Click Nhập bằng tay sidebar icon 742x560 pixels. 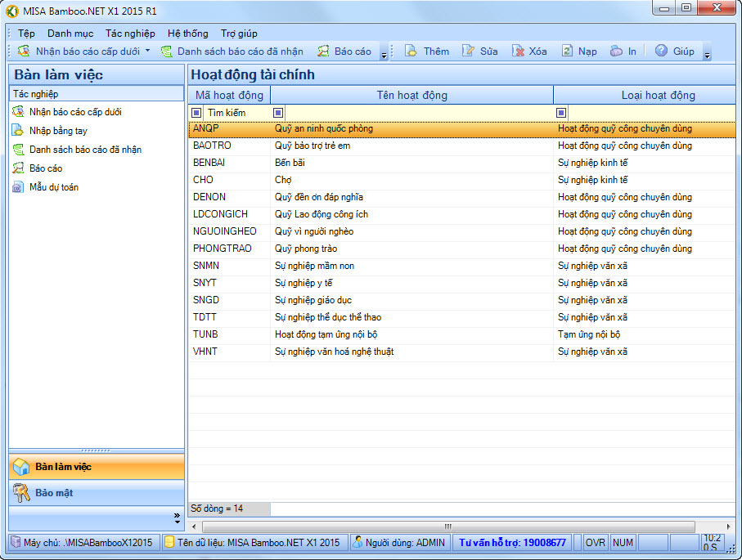(18, 130)
